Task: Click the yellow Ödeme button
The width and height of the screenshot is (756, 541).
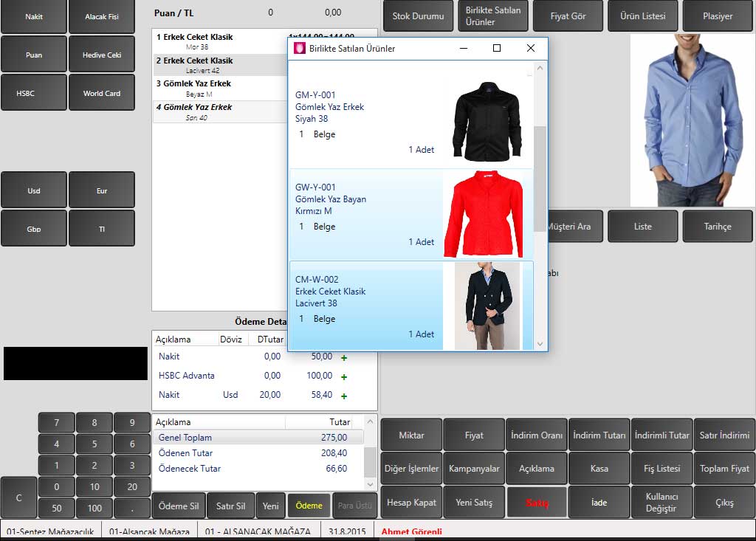Action: click(309, 506)
